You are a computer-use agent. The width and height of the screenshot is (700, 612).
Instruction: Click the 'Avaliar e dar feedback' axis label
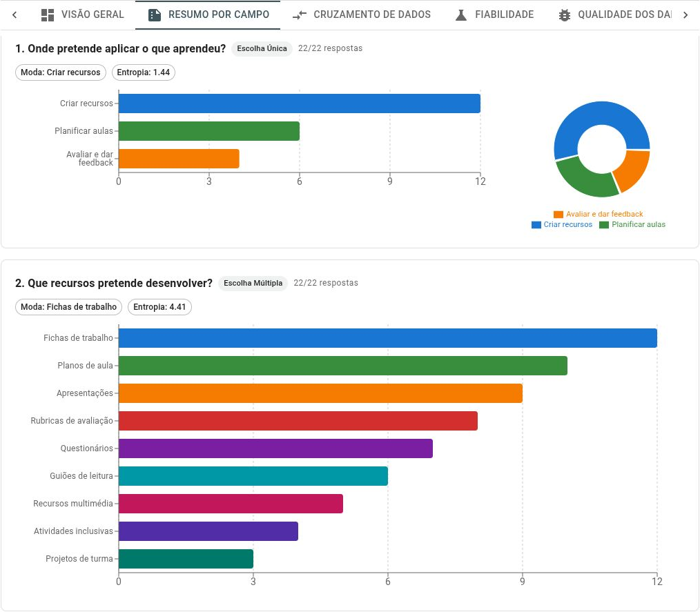pyautogui.click(x=90, y=159)
